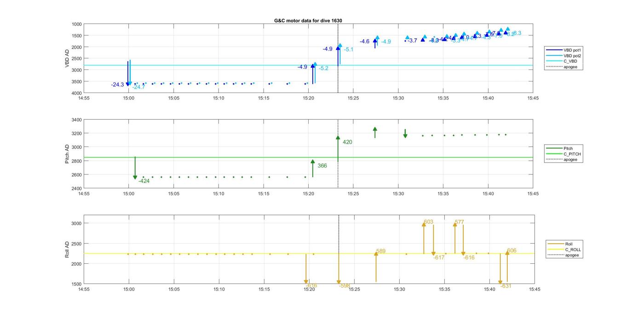644x319 pixels.
Task: Click the "Roll AD" y-axis label
Action: tap(67, 249)
